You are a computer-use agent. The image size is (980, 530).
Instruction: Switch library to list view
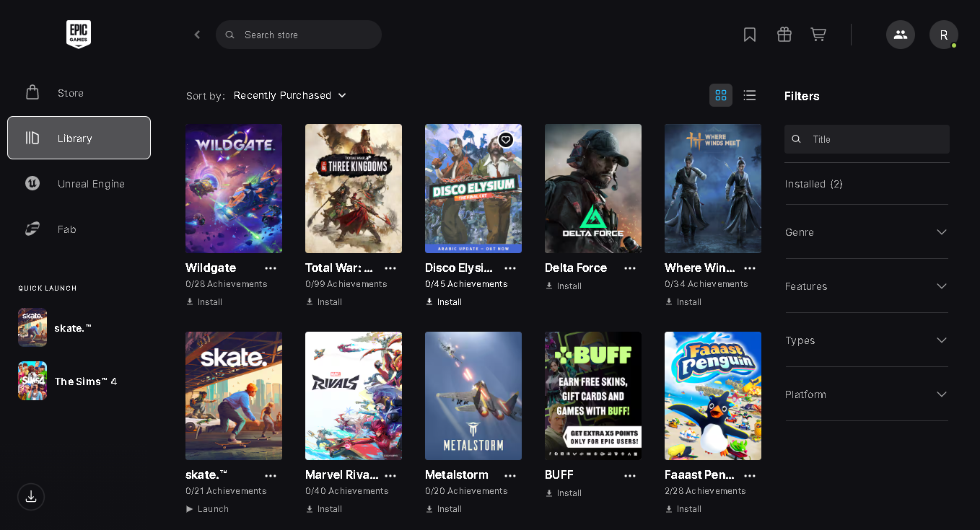749,94
